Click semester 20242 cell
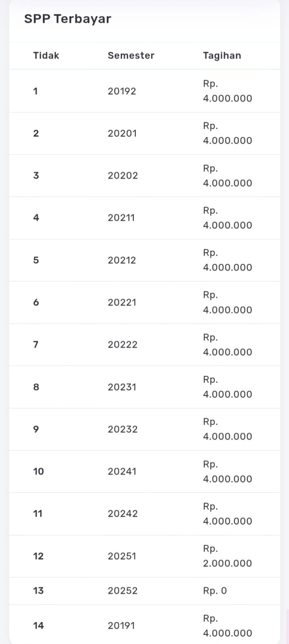289x644 pixels. click(122, 514)
